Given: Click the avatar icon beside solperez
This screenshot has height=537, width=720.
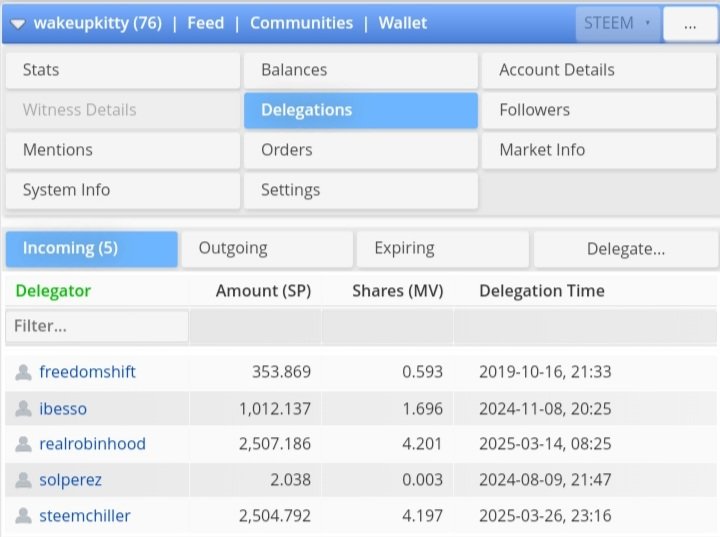Looking at the screenshot, I should 23,480.
